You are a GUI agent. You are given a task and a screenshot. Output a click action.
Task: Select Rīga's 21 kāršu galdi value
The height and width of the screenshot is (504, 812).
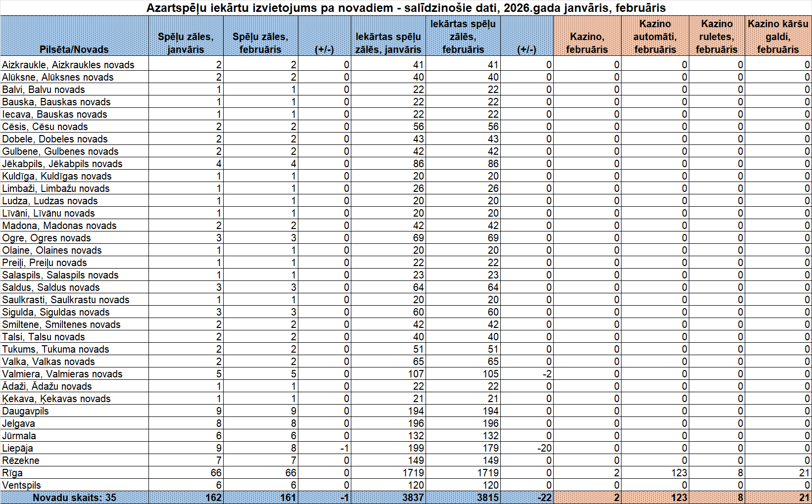coord(804,473)
